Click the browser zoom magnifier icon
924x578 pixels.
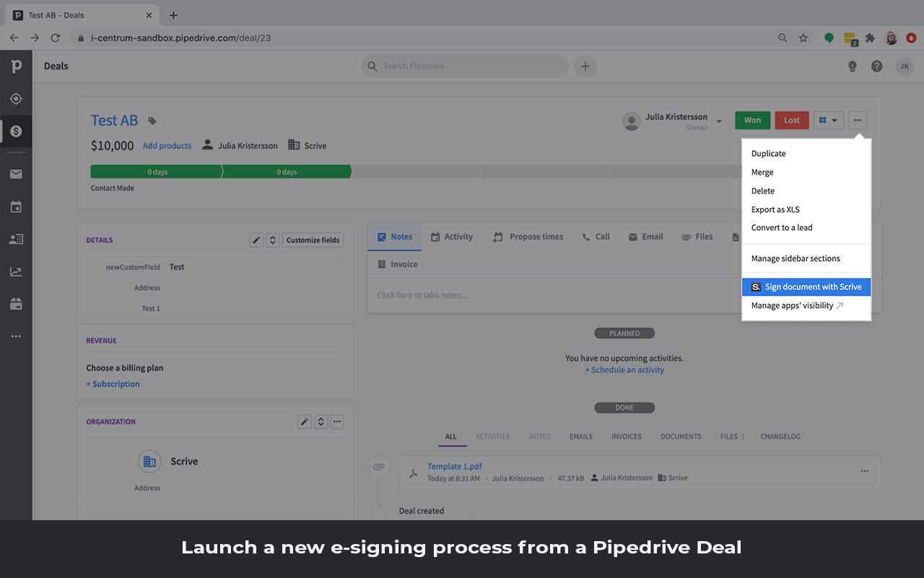click(x=783, y=38)
